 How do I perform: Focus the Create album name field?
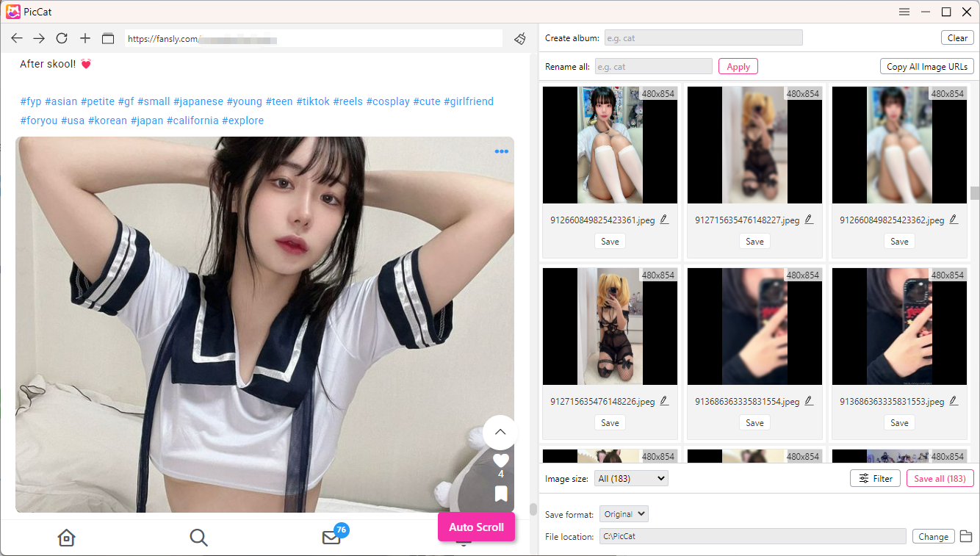(x=703, y=38)
